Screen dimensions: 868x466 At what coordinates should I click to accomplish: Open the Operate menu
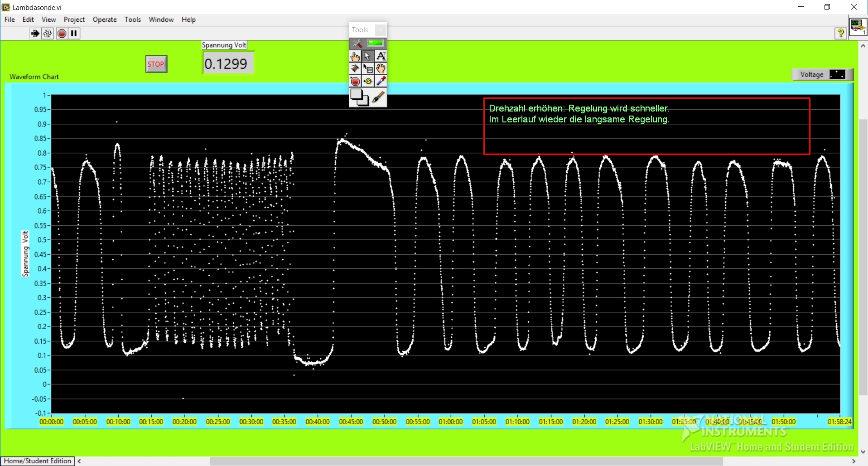point(105,19)
